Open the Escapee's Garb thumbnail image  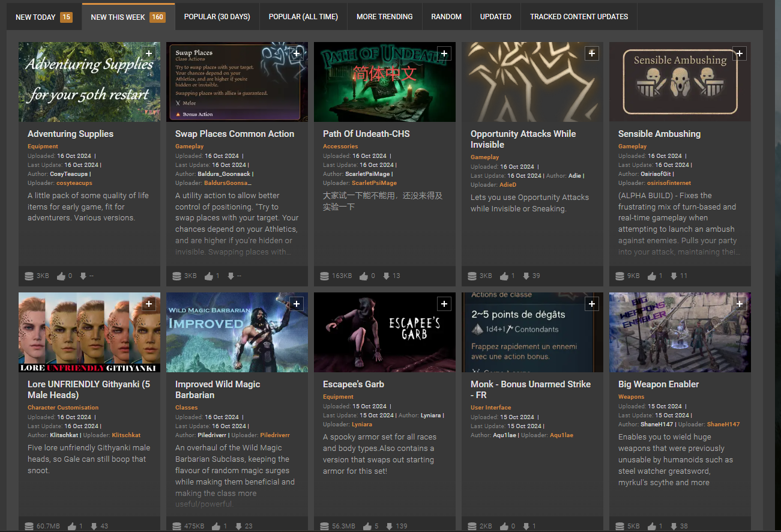[385, 332]
